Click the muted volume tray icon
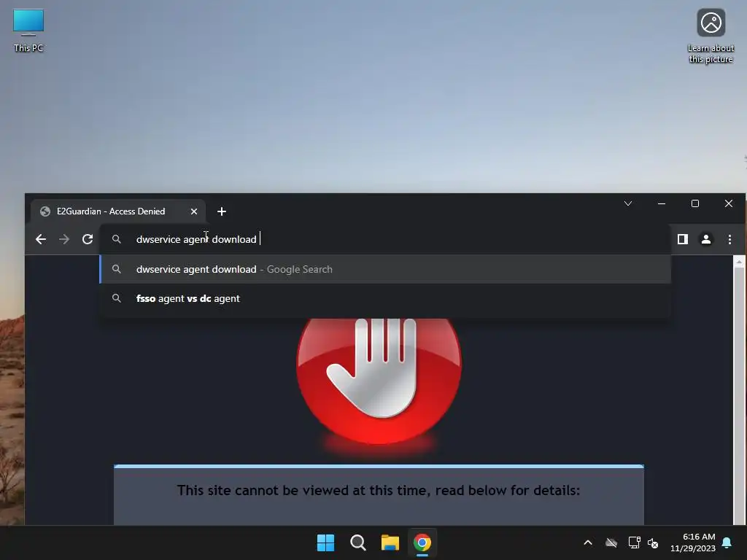747x560 pixels. click(x=653, y=542)
